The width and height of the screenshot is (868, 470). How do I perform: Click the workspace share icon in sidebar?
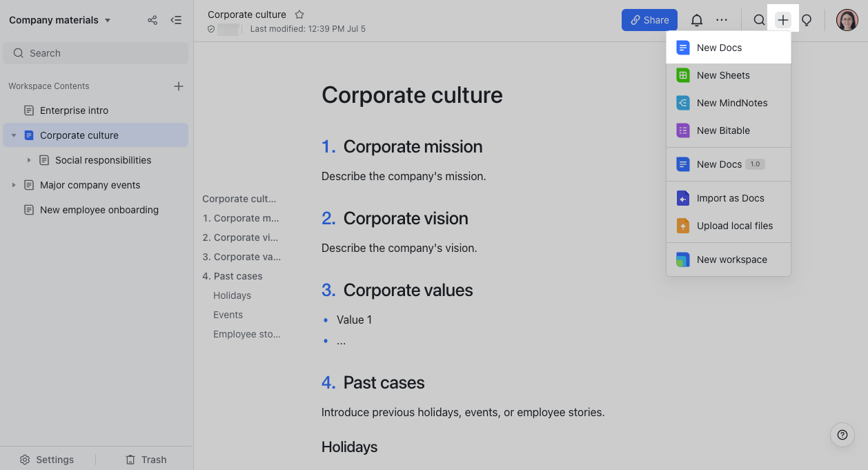pos(152,20)
